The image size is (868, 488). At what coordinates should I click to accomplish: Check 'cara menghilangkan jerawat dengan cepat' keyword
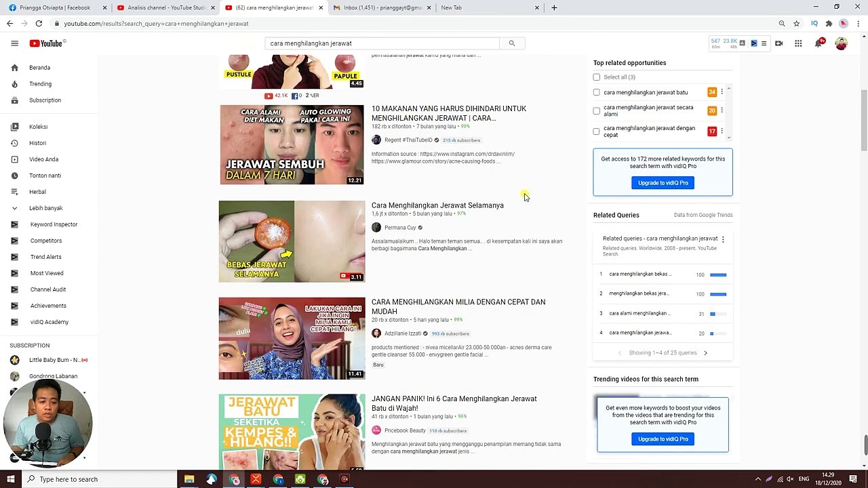(597, 131)
